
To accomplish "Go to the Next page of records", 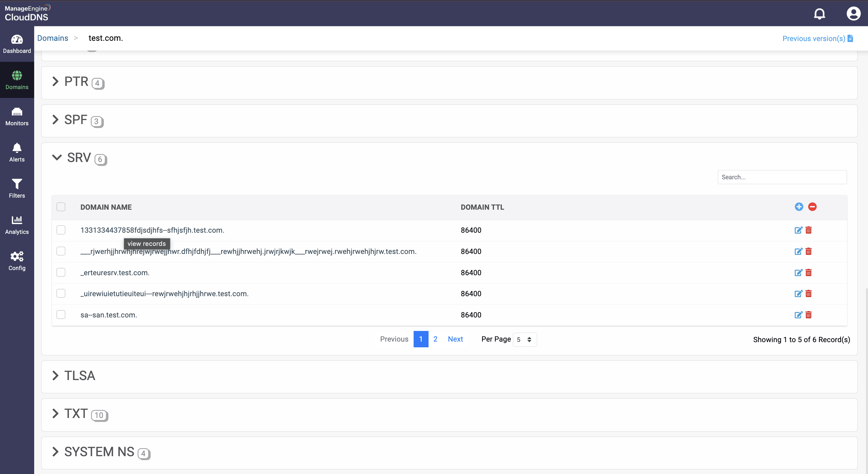I will pyautogui.click(x=455, y=339).
